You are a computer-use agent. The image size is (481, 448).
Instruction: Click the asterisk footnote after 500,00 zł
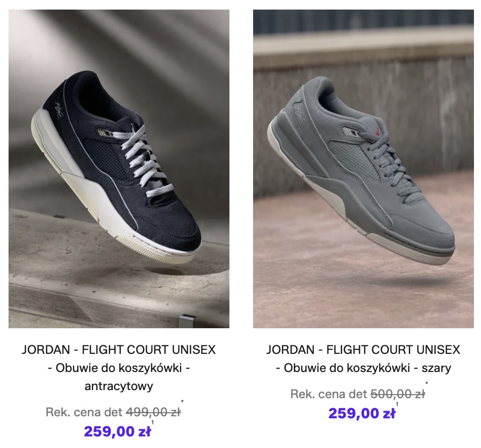coord(427,383)
